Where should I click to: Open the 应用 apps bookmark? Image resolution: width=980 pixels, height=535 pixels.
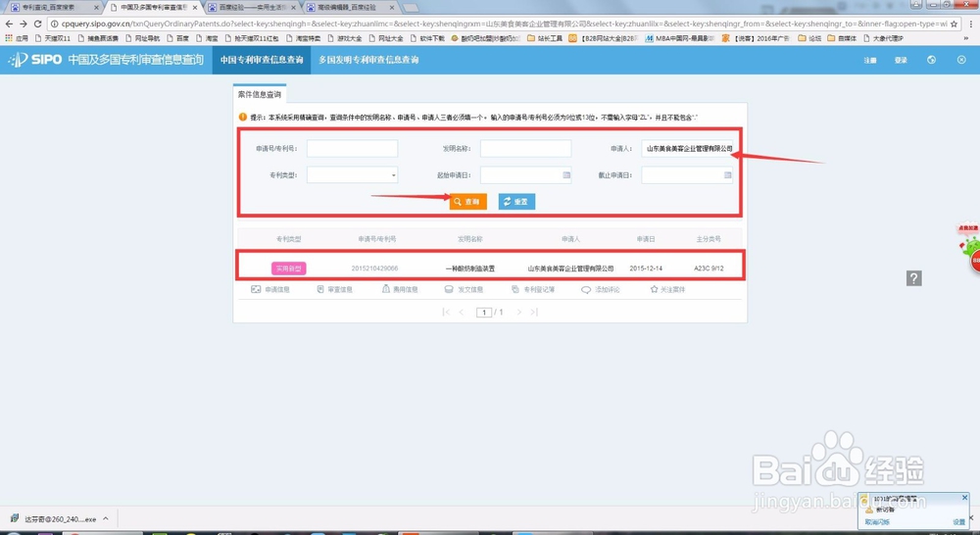(17, 38)
